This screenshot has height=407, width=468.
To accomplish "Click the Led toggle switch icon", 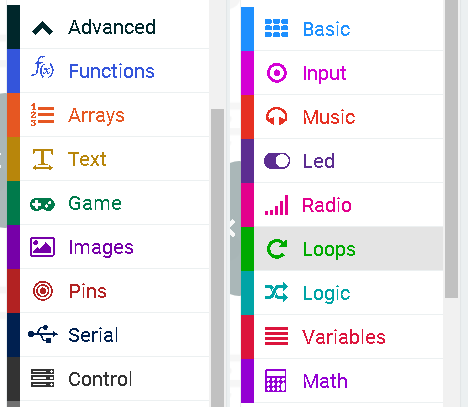I will 277,161.
